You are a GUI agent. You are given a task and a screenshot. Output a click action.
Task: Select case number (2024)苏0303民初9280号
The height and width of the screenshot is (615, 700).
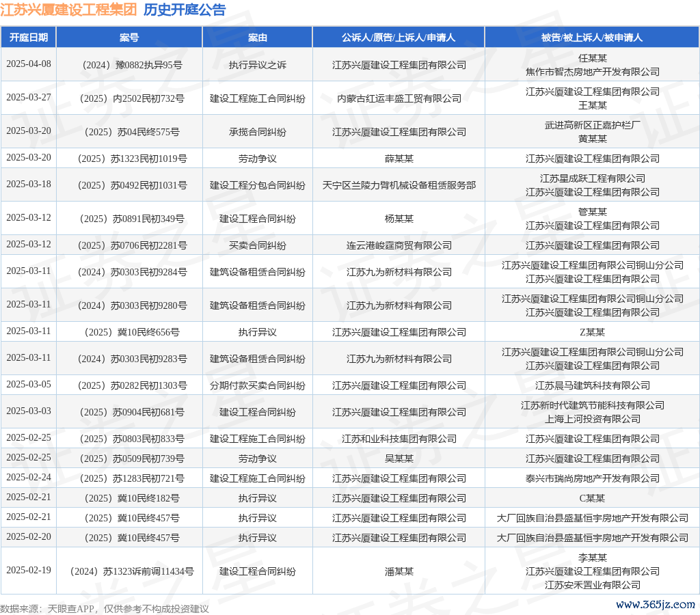click(x=133, y=305)
